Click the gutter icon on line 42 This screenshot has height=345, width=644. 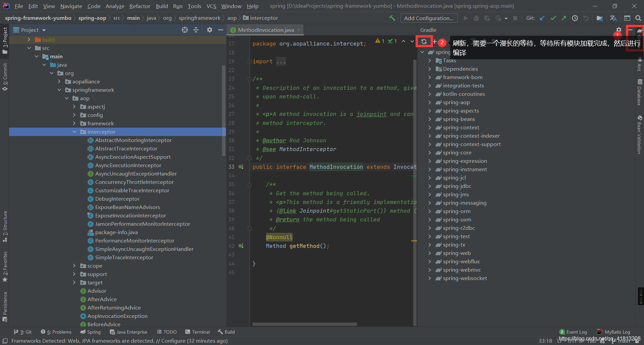(x=241, y=246)
